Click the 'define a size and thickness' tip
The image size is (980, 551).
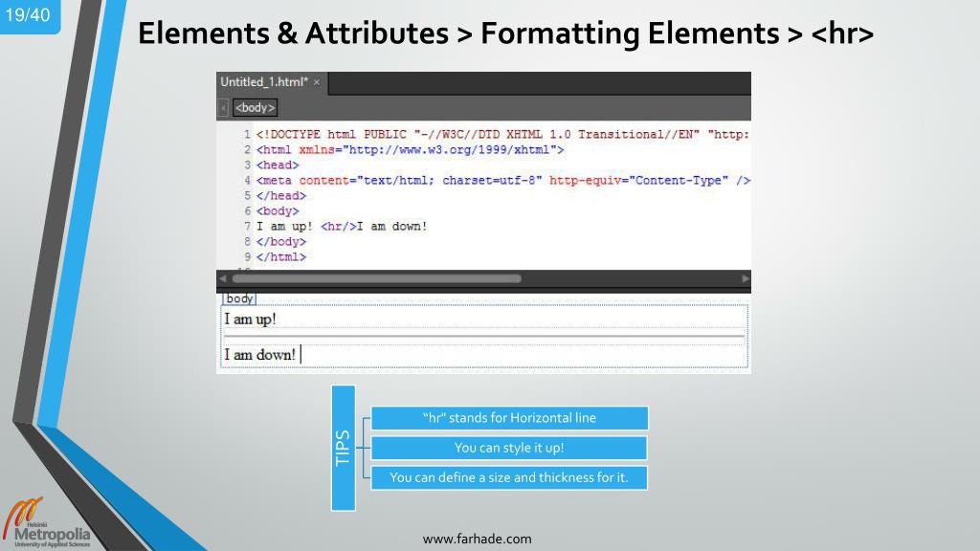pos(509,478)
